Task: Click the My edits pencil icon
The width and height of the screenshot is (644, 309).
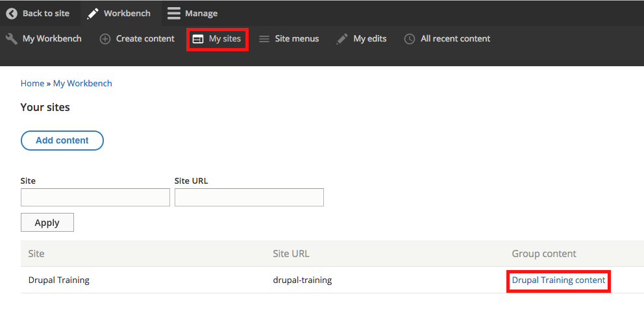Action: pyautogui.click(x=341, y=39)
